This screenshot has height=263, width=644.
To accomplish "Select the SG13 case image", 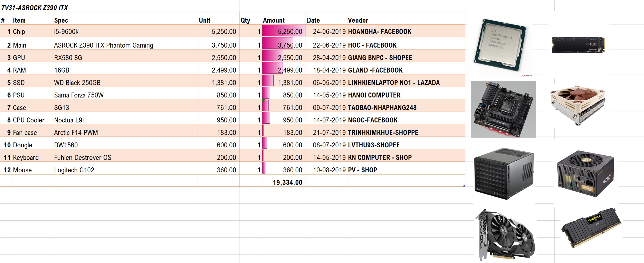I will pos(504,174).
